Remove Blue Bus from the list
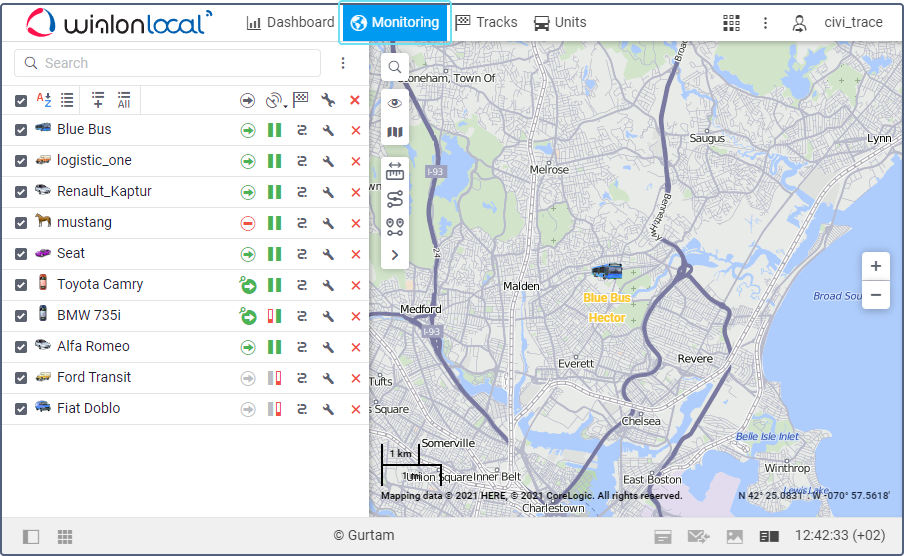 (x=356, y=130)
